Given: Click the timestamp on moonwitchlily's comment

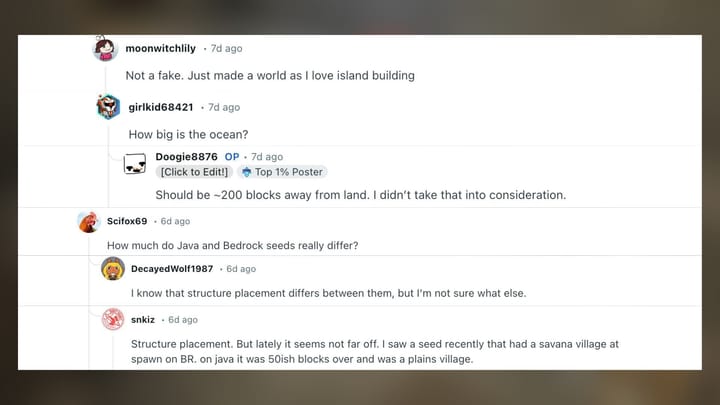Looking at the screenshot, I should (226, 49).
